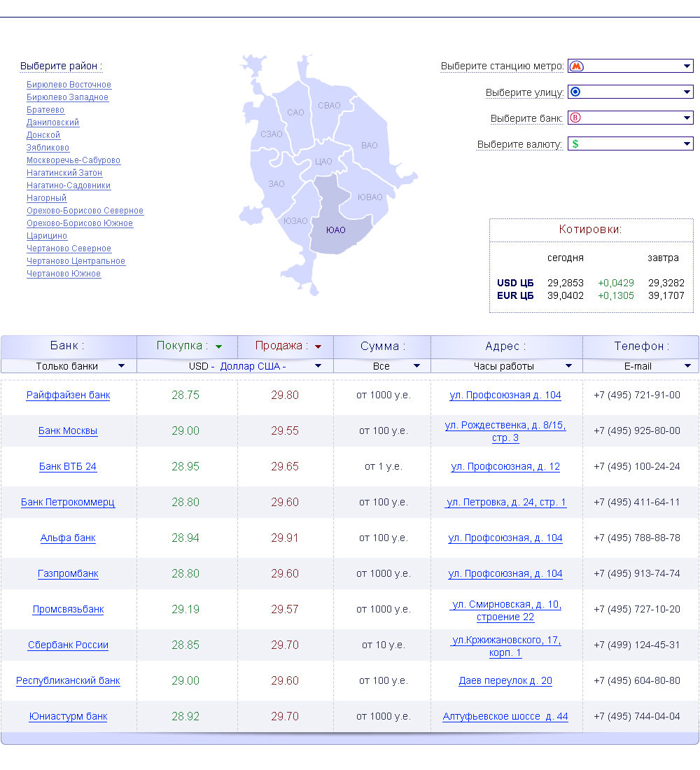Expand the Все amount filter
The width and height of the screenshot is (700, 770).
click(416, 366)
